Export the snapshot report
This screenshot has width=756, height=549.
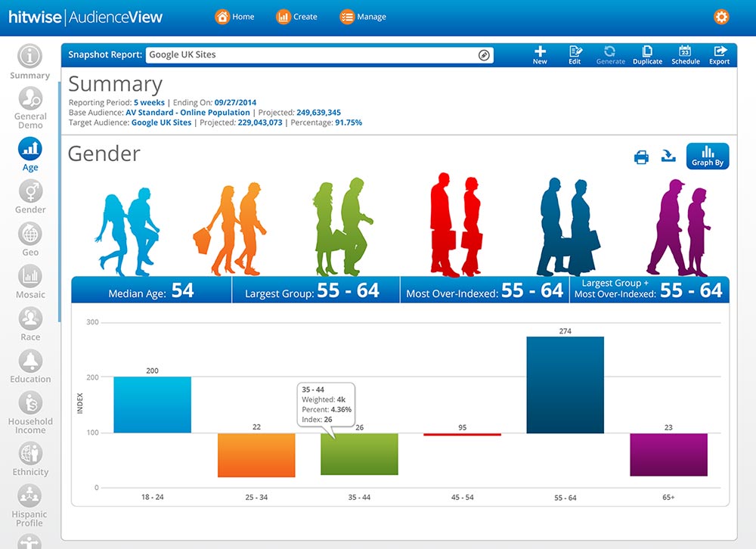click(x=720, y=55)
